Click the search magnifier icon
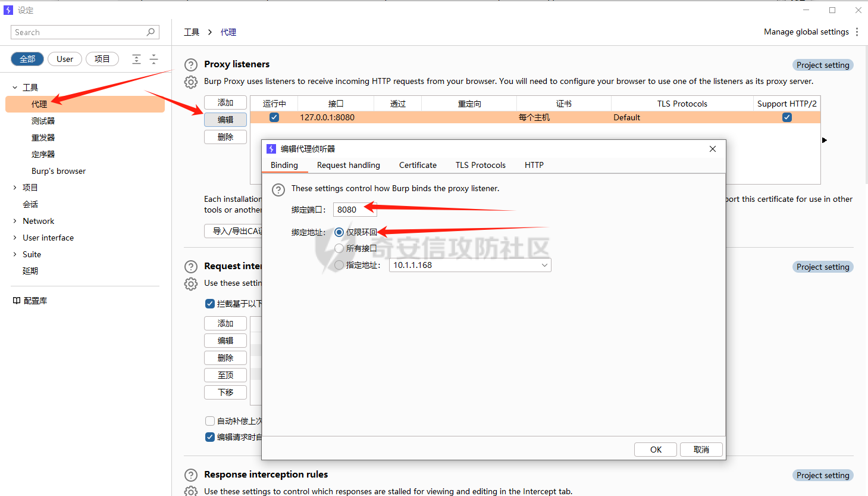 151,32
